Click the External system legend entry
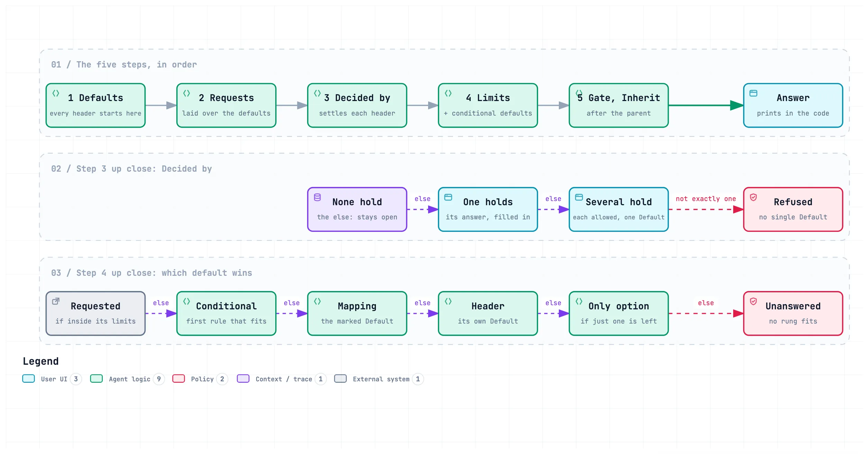Viewport: 868px width, 454px height. pyautogui.click(x=379, y=379)
